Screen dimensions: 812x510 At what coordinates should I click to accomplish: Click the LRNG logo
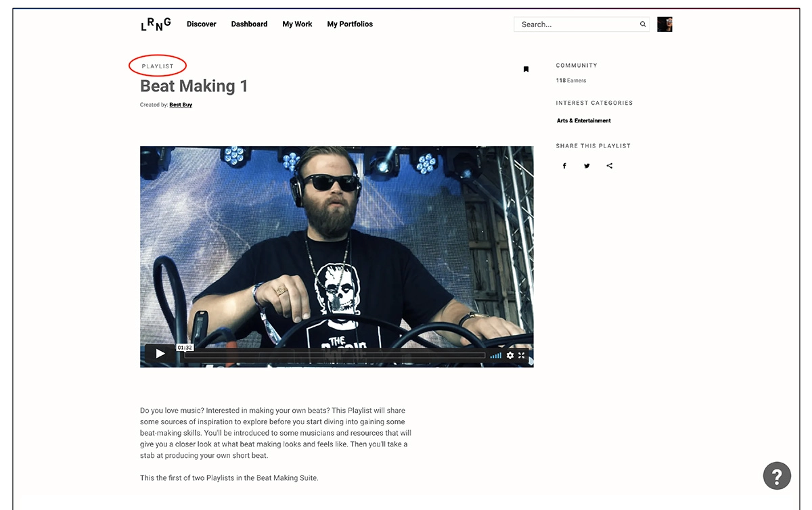(155, 24)
